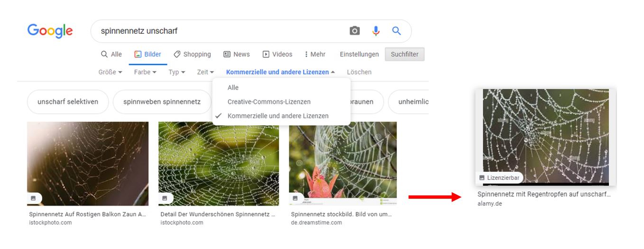The width and height of the screenshot is (644, 249).
Task: Click the unheimlic suggestion chip
Action: 408,101
